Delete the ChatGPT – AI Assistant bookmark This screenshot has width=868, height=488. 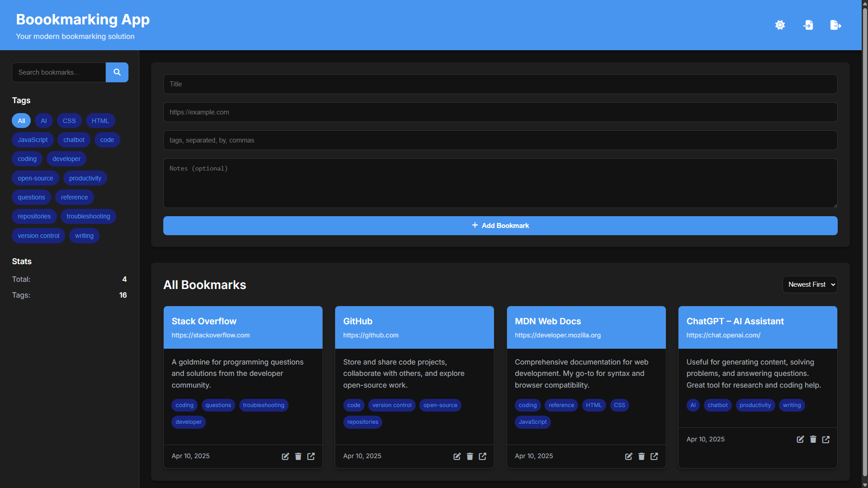click(x=813, y=439)
